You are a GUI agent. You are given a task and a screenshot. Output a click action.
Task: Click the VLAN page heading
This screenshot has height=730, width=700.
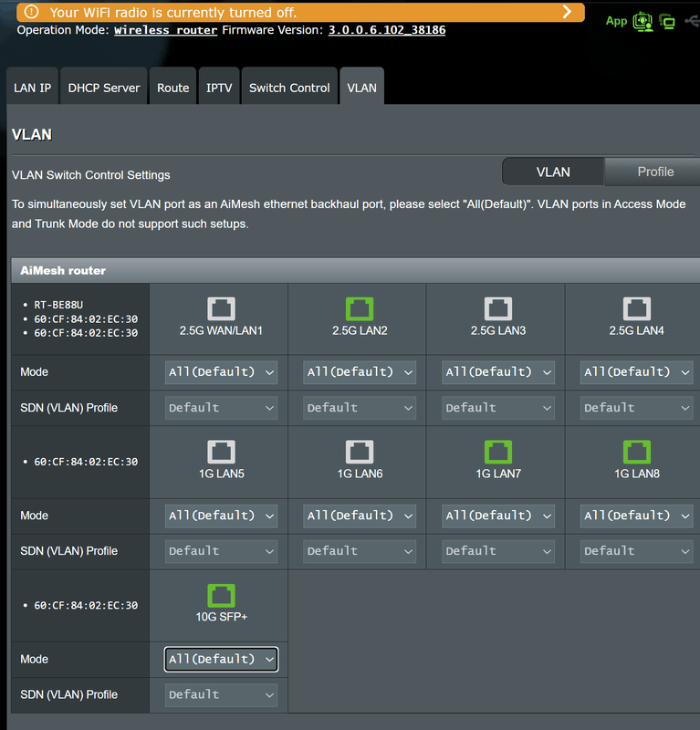point(32,134)
